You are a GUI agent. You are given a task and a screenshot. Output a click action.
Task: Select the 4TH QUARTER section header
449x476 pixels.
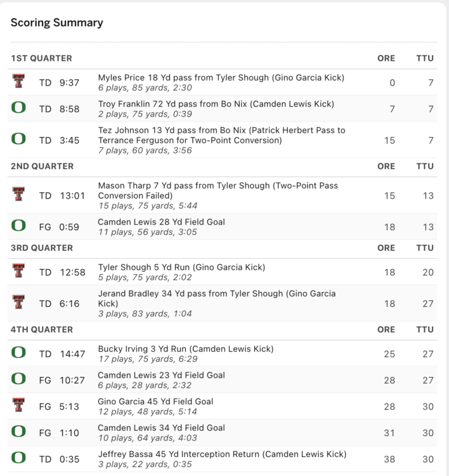(42, 329)
